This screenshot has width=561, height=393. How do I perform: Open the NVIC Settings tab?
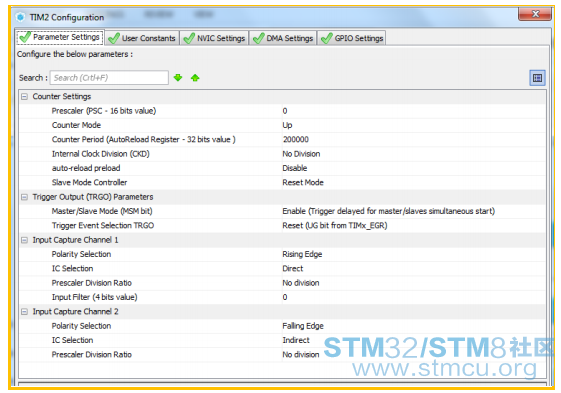(x=214, y=38)
